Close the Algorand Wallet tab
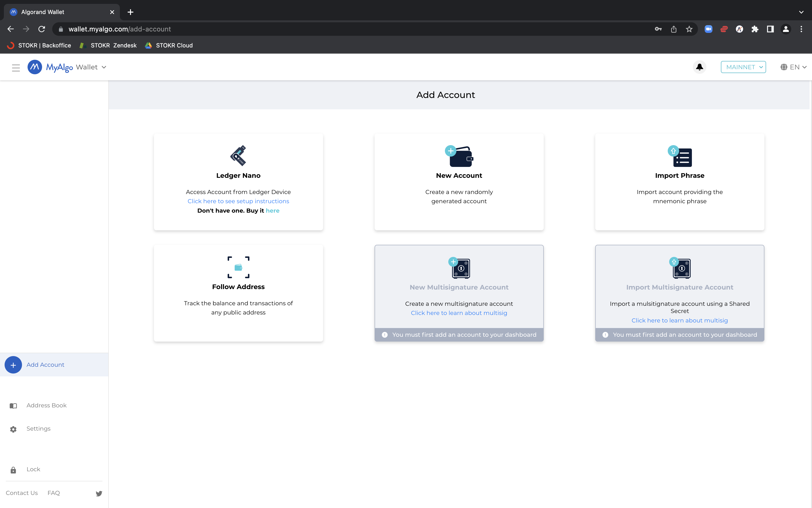This screenshot has height=508, width=812. click(x=112, y=12)
